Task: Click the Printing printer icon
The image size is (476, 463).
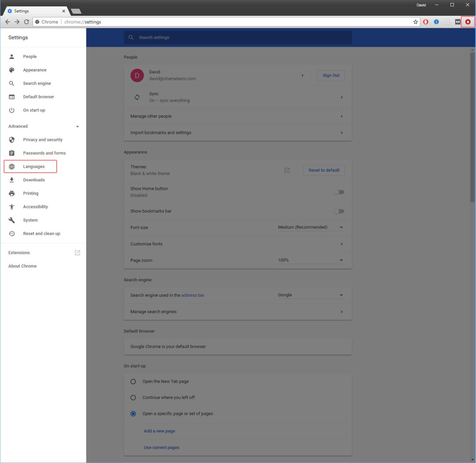Action: [12, 193]
